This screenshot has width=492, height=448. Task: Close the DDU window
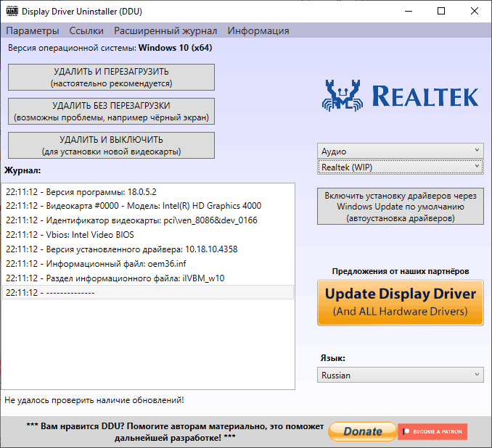point(474,12)
